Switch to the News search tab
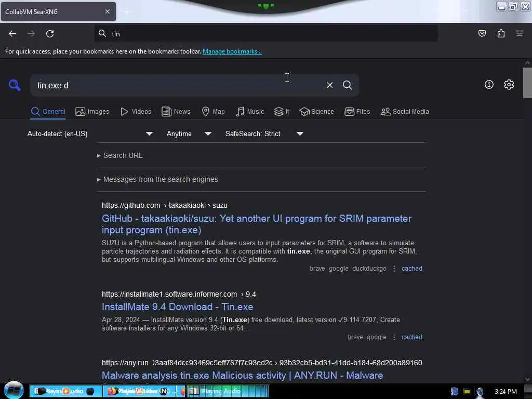The width and height of the screenshot is (532, 399). click(x=176, y=112)
